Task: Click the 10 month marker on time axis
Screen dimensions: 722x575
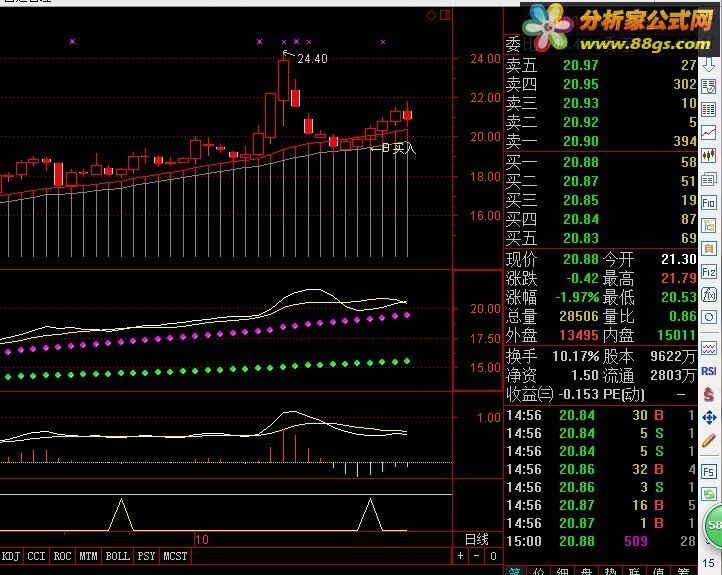Action: pyautogui.click(x=202, y=540)
